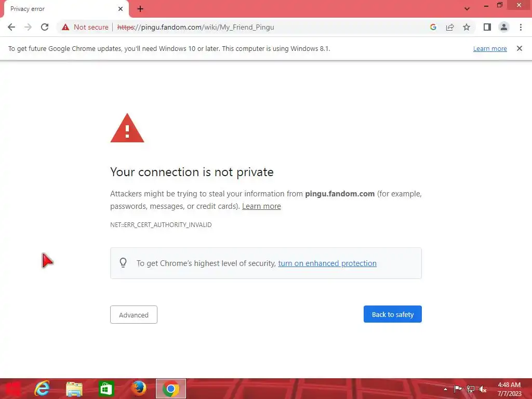
Task: Click Learn more link after credit cards
Action: (x=261, y=206)
